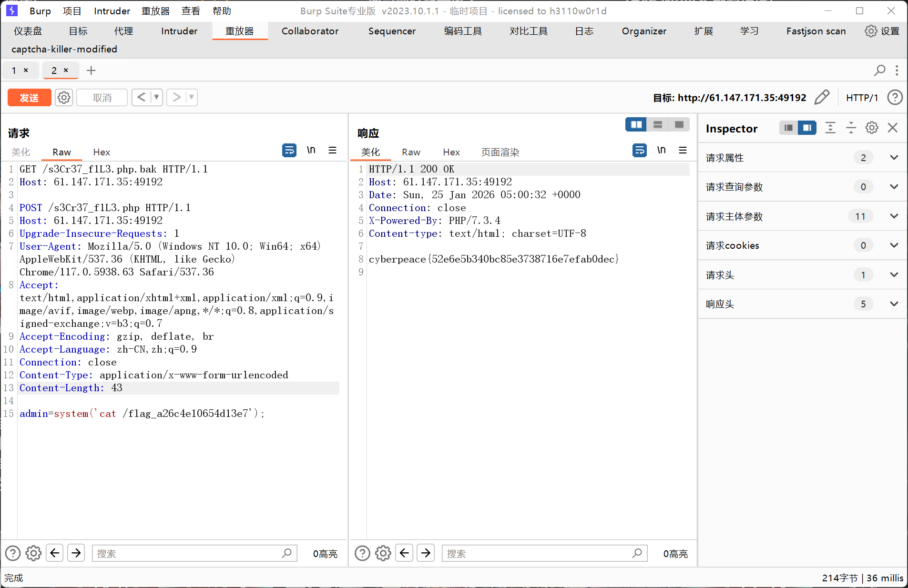The image size is (908, 588).
Task: Expand 请求属性 section
Action: (x=894, y=158)
